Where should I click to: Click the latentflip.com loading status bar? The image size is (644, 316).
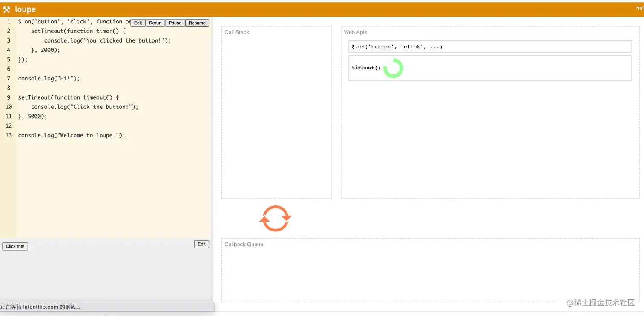(x=107, y=307)
